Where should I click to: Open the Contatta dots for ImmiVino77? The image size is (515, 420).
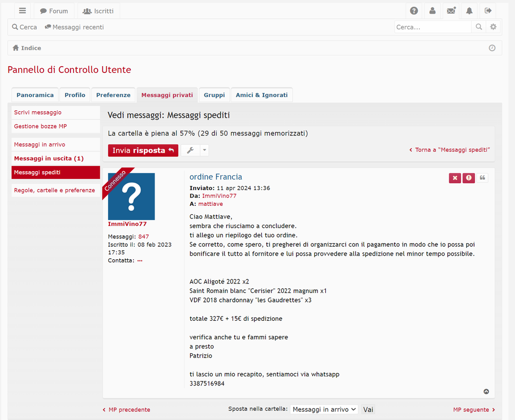point(140,261)
